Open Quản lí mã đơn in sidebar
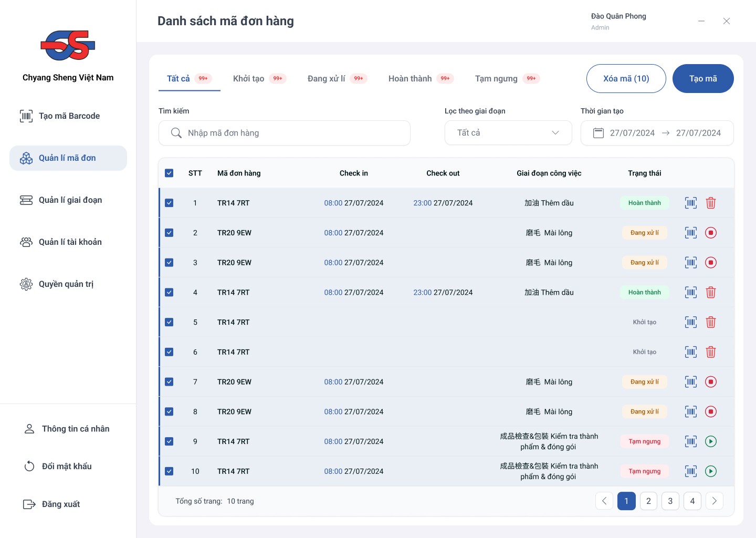This screenshot has height=538, width=756. point(68,158)
